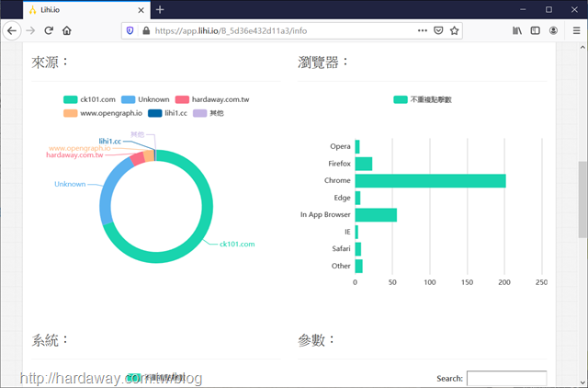This screenshot has height=388, width=588.
Task: Click the Other bar in chart
Action: [359, 267]
